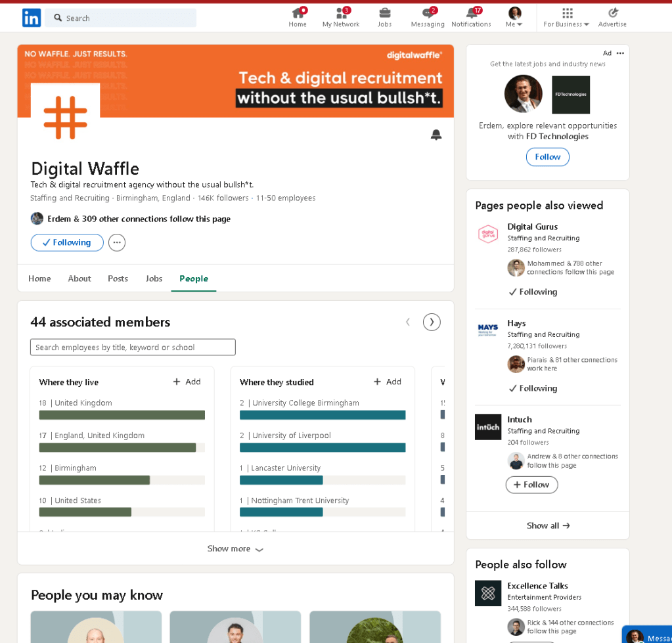
Task: Click the Digital Waffle hashtag logo
Action: pyautogui.click(x=65, y=118)
